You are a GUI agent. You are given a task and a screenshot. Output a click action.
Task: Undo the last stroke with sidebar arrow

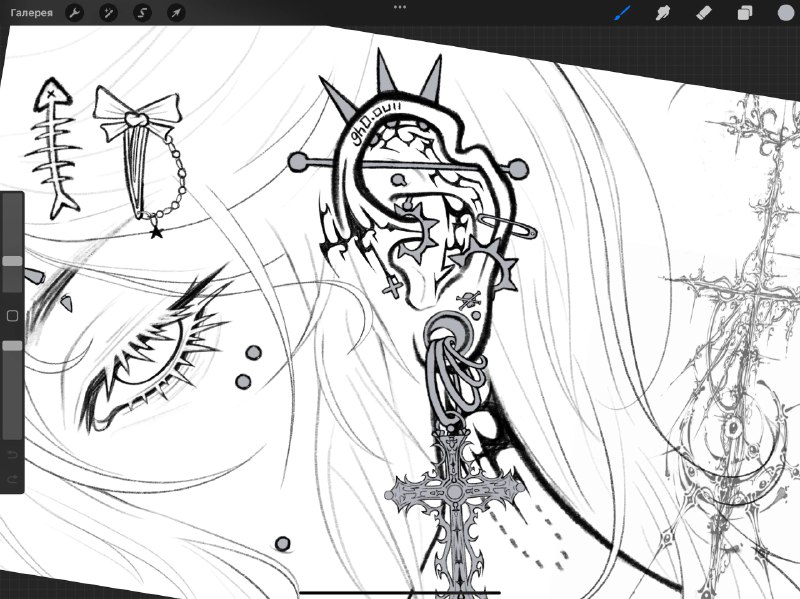coord(12,455)
